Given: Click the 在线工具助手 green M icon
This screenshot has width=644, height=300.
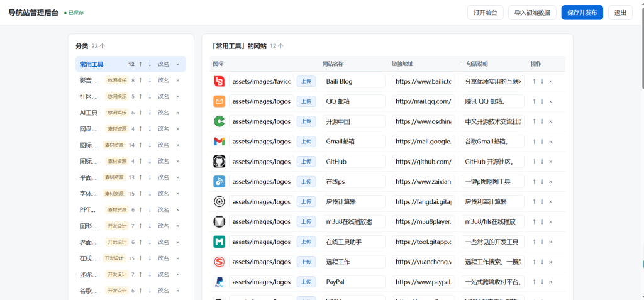Looking at the screenshot, I should pyautogui.click(x=219, y=242).
